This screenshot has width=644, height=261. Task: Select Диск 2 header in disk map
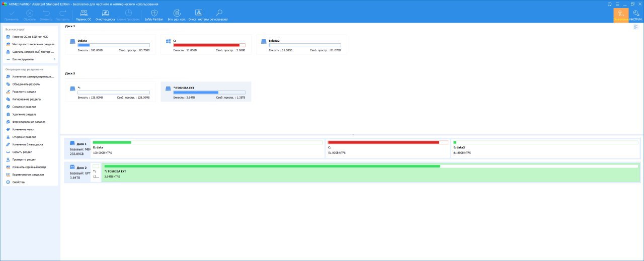pos(77,172)
